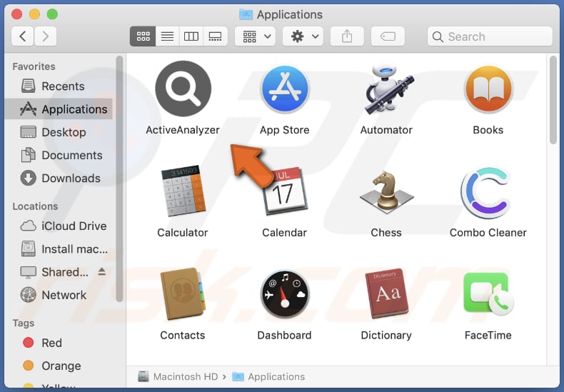
Task: Open Recents in the sidebar
Action: click(59, 86)
